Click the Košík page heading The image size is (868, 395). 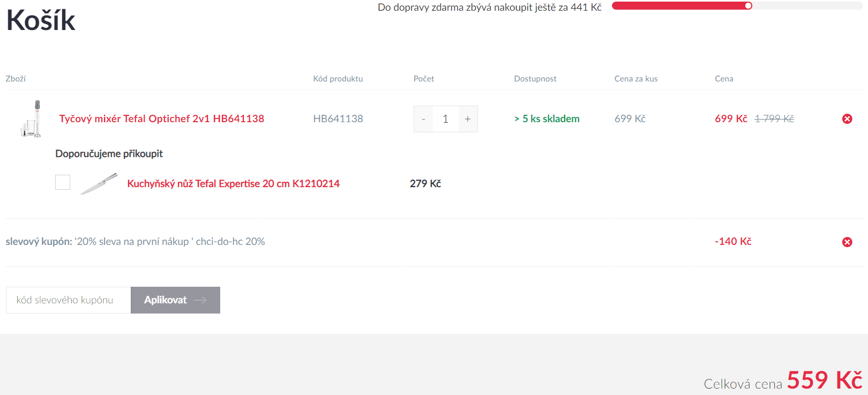41,20
